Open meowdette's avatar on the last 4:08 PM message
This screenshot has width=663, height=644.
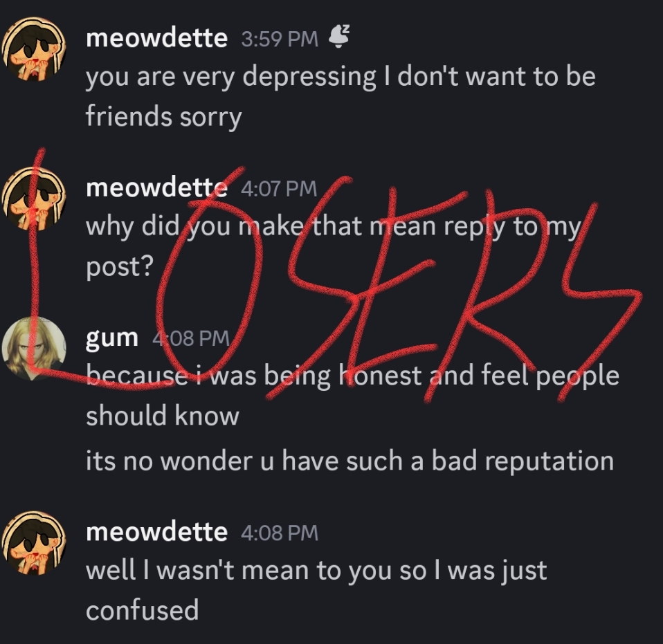click(34, 543)
